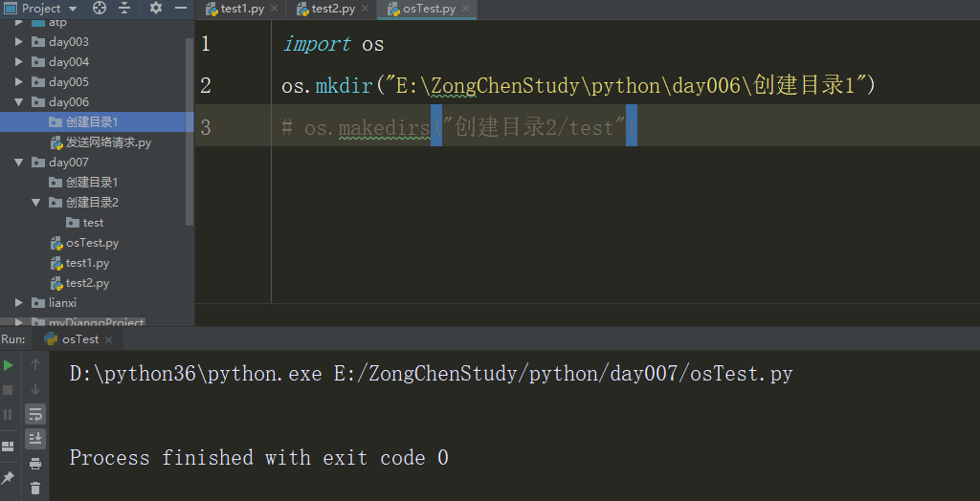Toggle pin tab in Run panel

click(x=9, y=477)
